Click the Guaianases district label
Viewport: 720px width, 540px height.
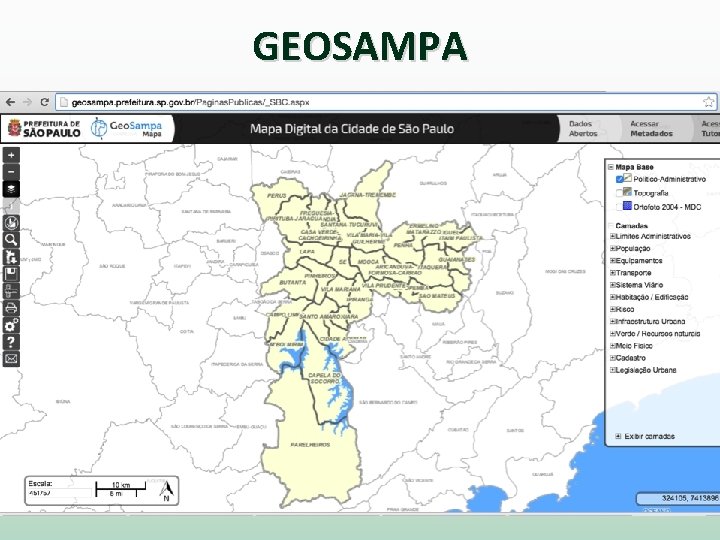[x=456, y=259]
